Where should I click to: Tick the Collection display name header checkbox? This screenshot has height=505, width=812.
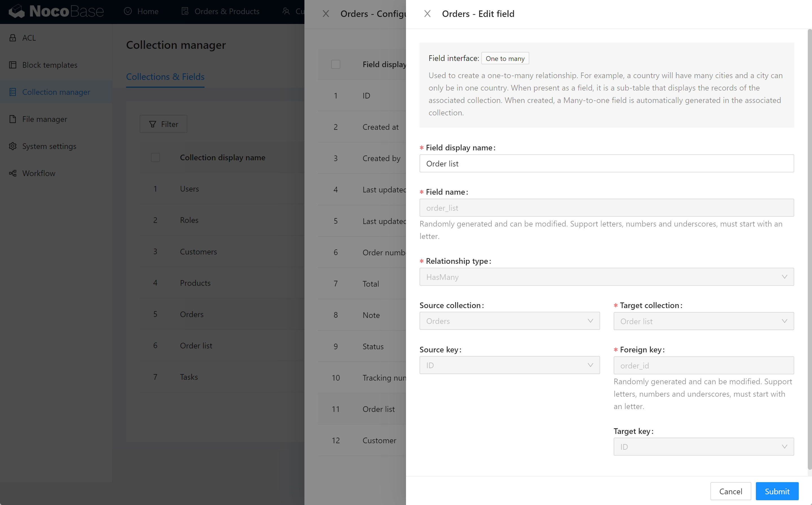(155, 157)
